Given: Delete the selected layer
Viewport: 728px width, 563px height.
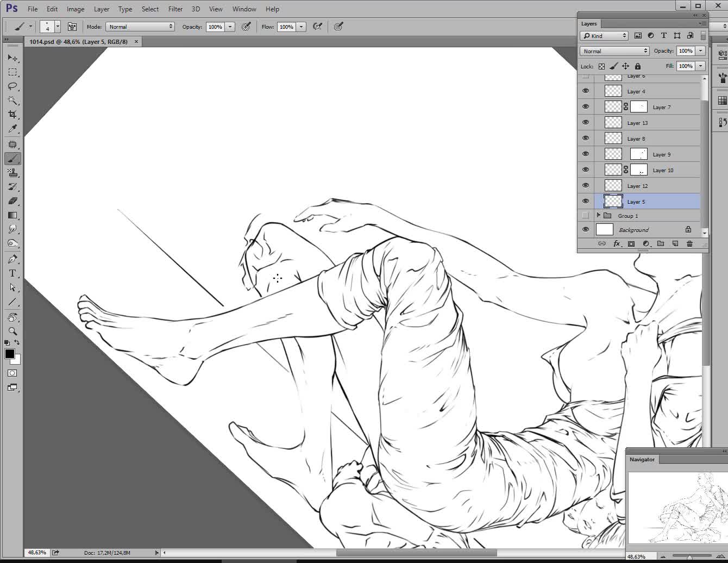Looking at the screenshot, I should [690, 244].
